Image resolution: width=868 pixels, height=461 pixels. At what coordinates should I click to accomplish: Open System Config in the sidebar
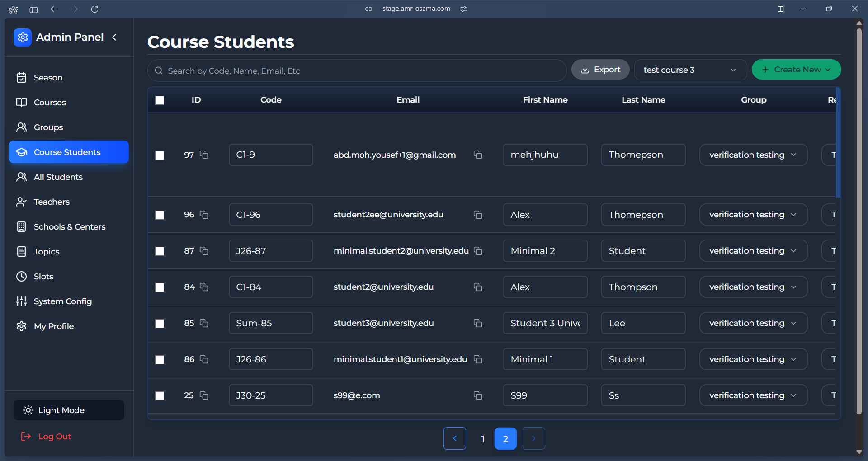pyautogui.click(x=63, y=301)
